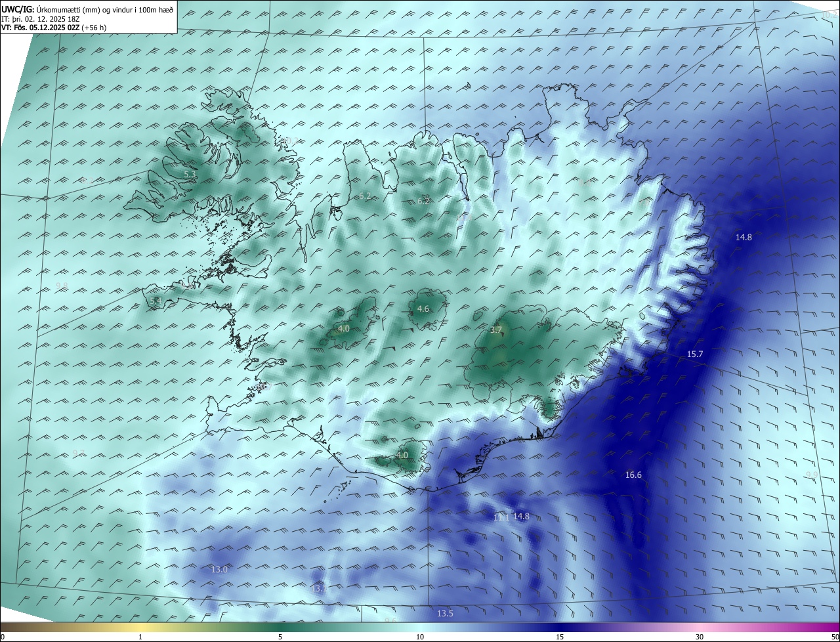Click the 0 label on the color scale

coord(3,637)
